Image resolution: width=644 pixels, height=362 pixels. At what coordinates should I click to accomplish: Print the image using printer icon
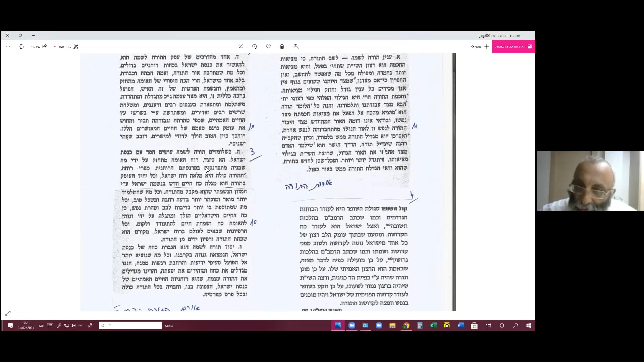pos(21,47)
